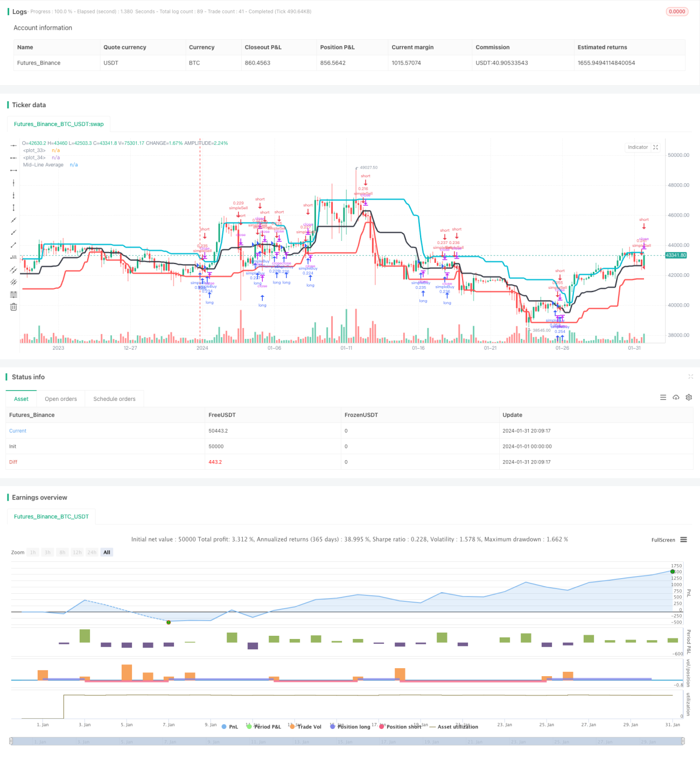This screenshot has width=700, height=757.
Task: Select the parallel channel lines tool
Action: click(13, 270)
